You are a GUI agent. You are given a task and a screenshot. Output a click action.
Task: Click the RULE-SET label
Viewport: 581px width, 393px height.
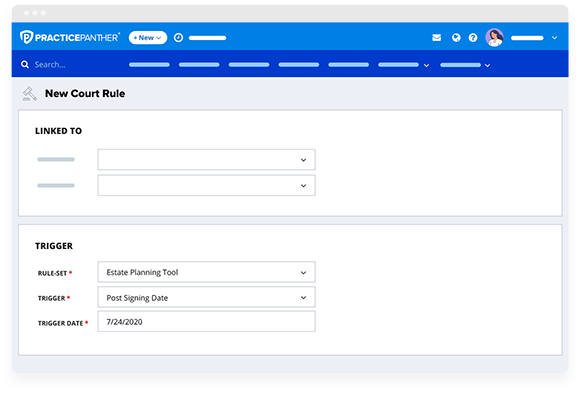52,273
